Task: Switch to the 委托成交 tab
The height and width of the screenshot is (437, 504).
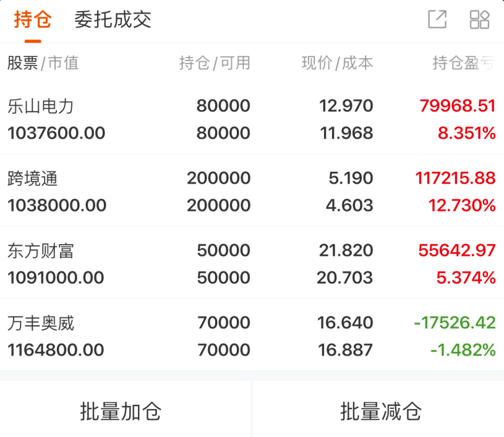Action: point(113,19)
